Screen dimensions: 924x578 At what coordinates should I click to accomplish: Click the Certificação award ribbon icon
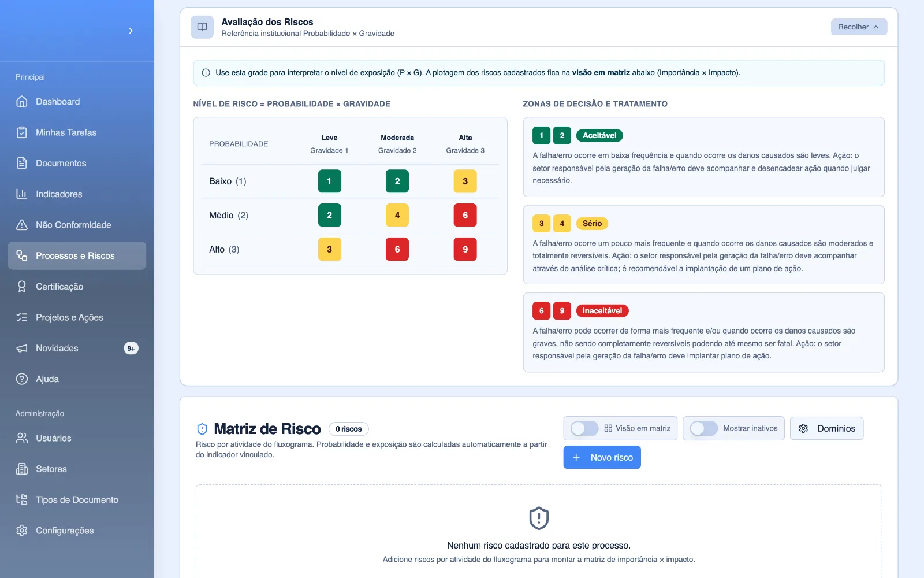tap(22, 287)
